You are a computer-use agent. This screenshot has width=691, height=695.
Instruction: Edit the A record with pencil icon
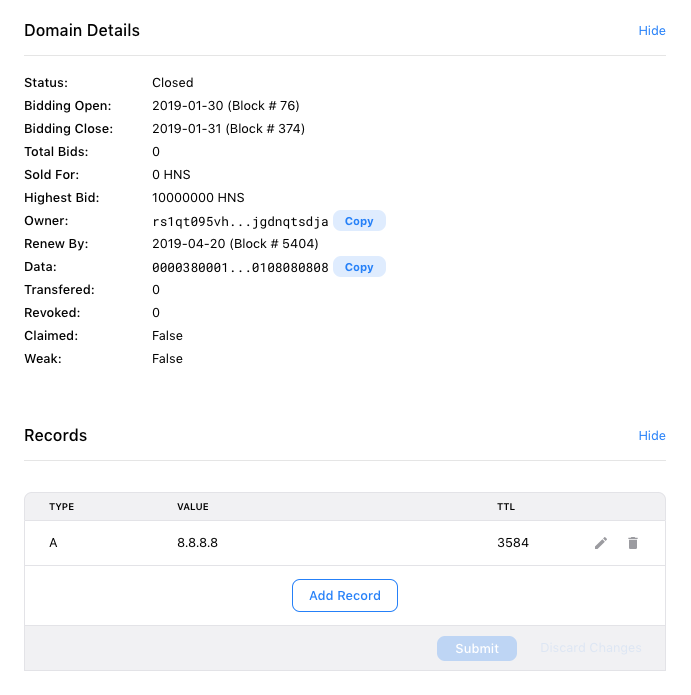tap(601, 543)
